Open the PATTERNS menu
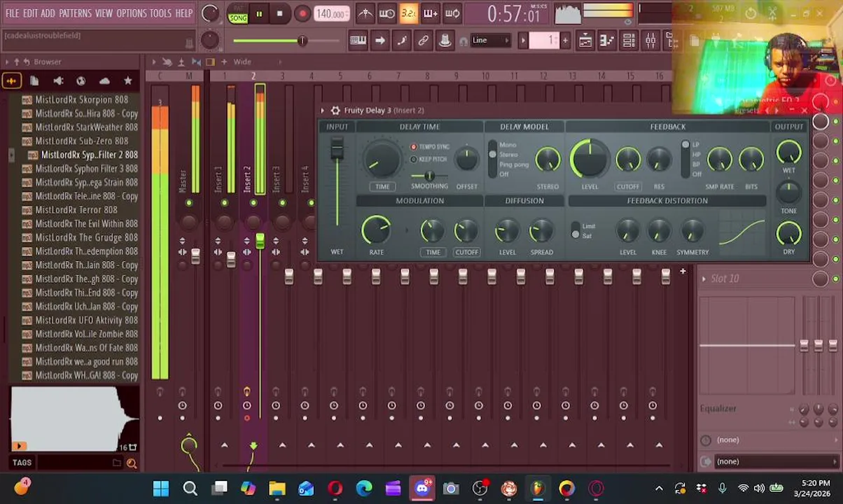This screenshot has width=843, height=504. click(75, 13)
